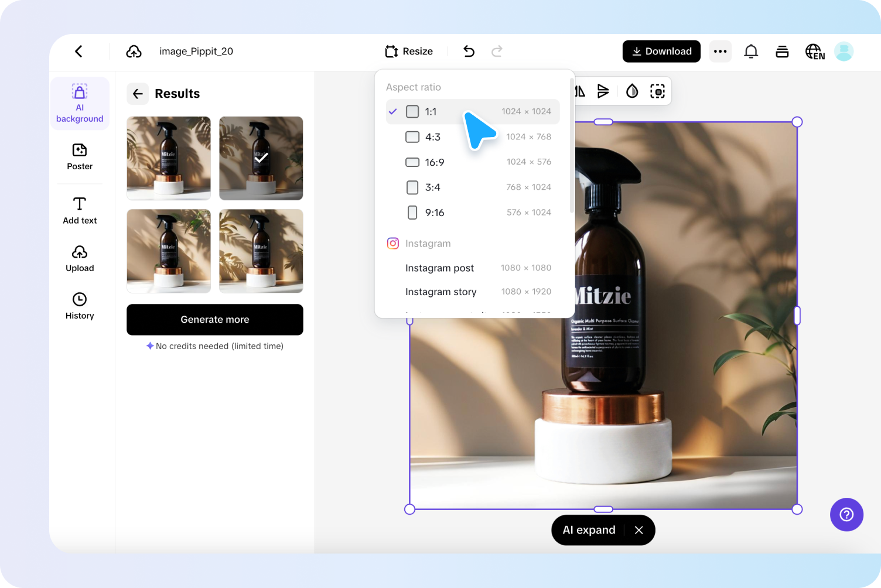Open the Add text tool
This screenshot has height=588, width=881.
coord(80,211)
